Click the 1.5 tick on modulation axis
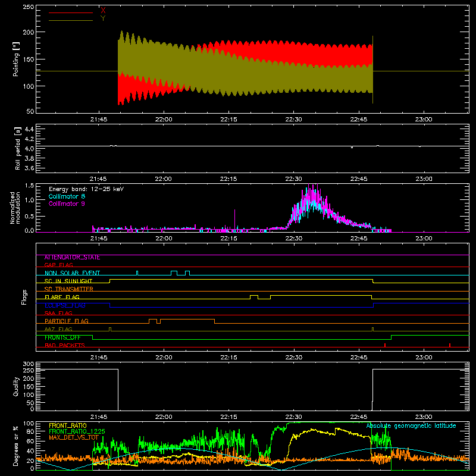The image size is (476, 476). [x=29, y=186]
